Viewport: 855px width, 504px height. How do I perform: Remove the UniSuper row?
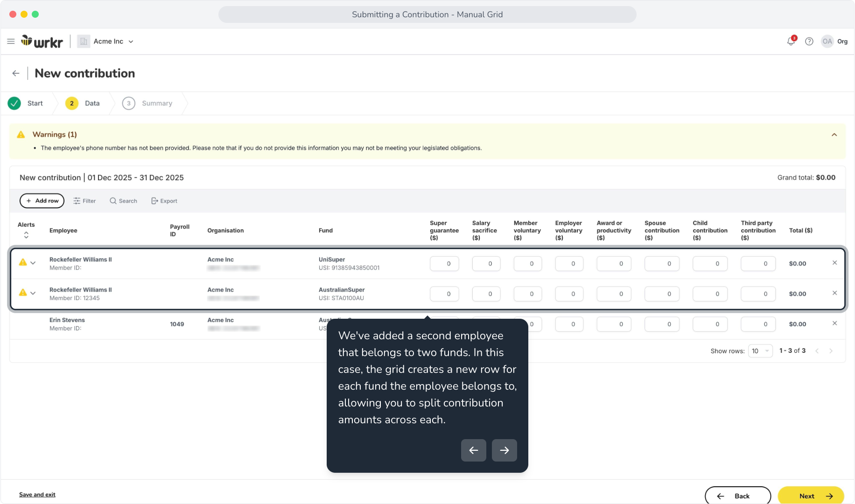click(x=834, y=263)
